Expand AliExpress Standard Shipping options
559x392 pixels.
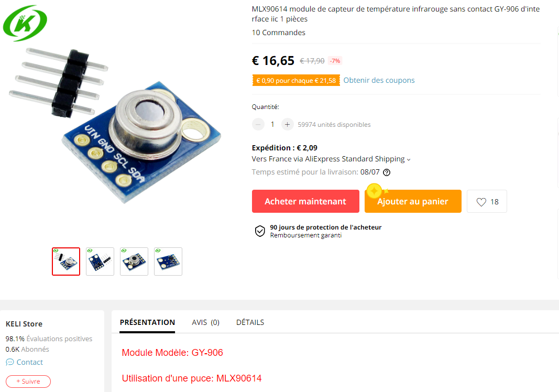[409, 159]
